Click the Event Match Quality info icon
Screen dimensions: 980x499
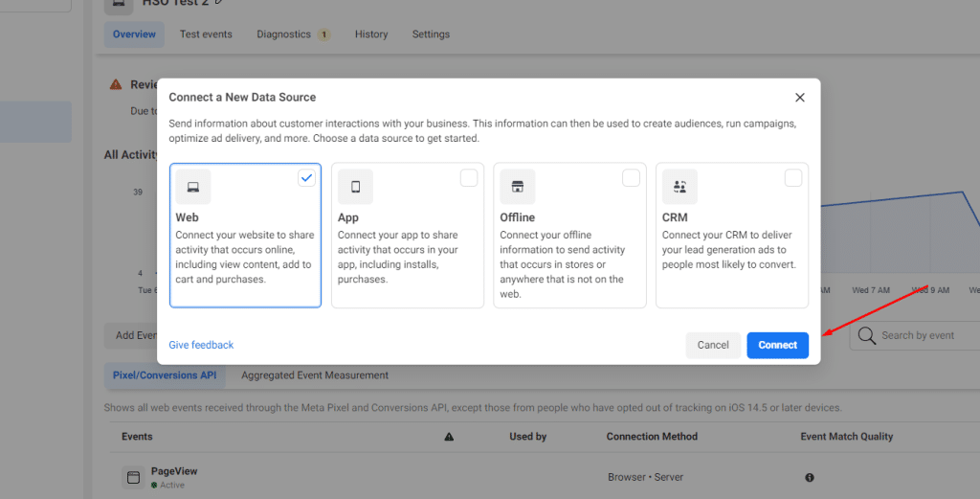click(810, 477)
